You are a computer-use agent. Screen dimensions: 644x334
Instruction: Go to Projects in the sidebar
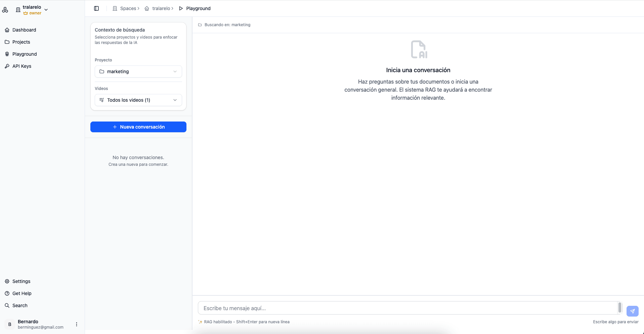(x=21, y=42)
